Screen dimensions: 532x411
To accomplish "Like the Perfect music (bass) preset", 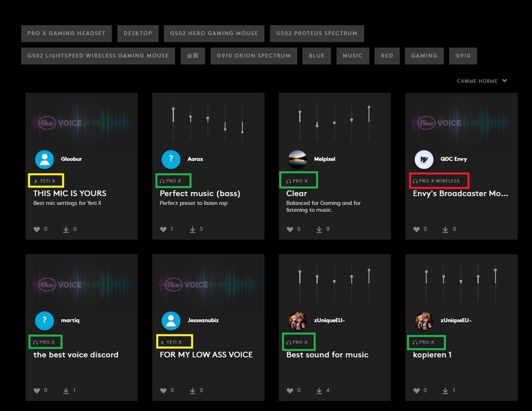I will click(163, 230).
